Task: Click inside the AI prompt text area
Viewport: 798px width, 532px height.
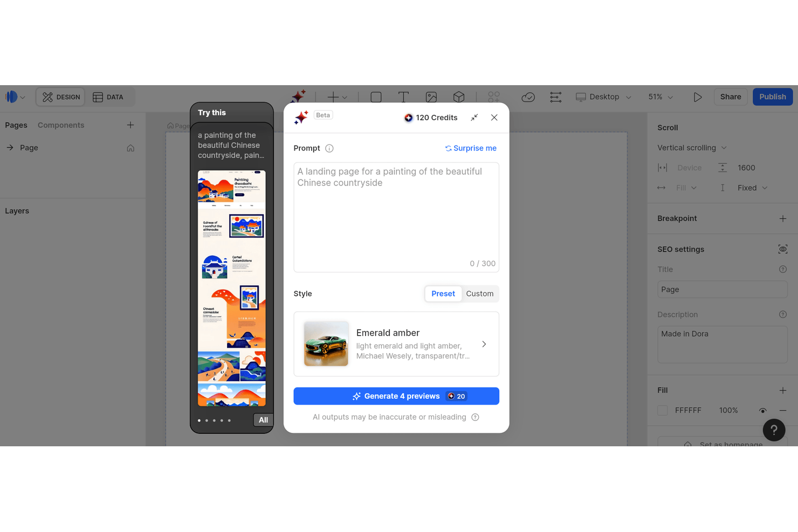Action: point(396,216)
